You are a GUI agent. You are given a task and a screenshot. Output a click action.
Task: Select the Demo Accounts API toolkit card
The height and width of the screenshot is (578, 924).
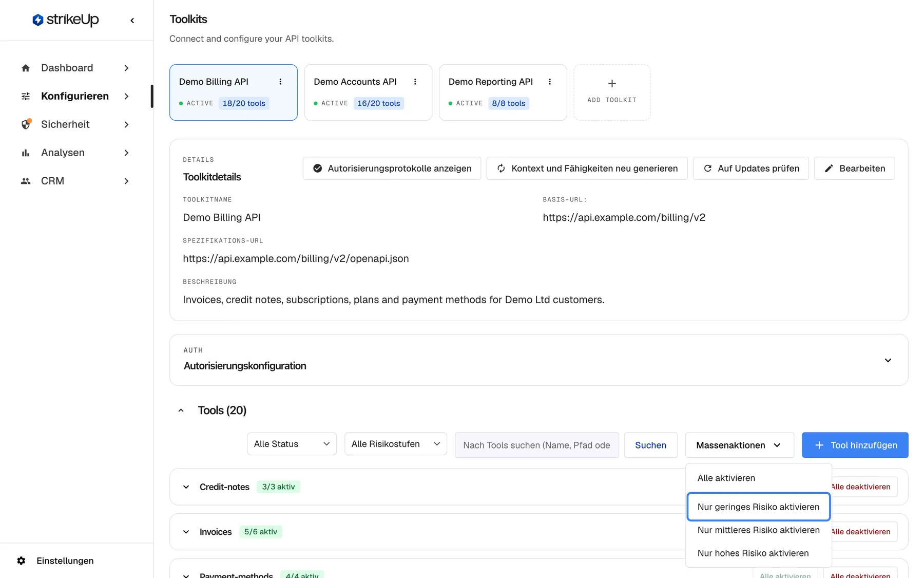(368, 92)
